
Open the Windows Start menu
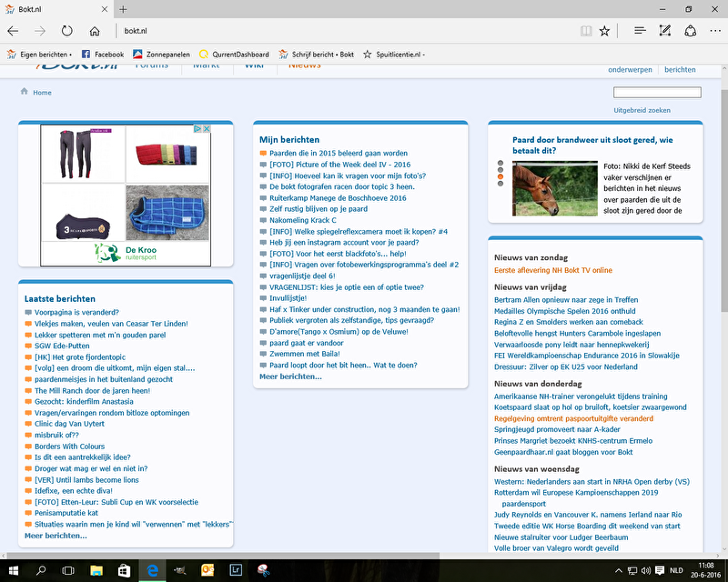(x=13, y=570)
